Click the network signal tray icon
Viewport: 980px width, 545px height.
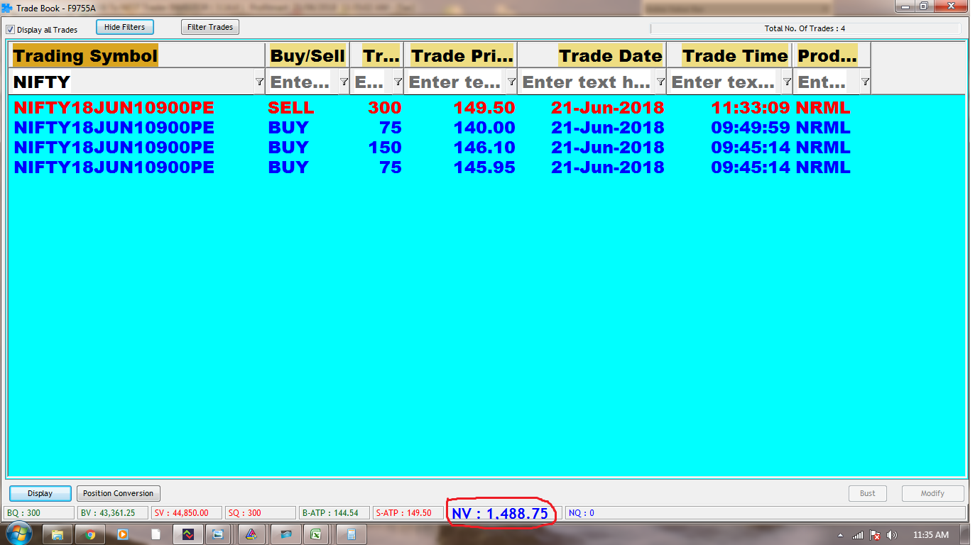pyautogui.click(x=859, y=535)
